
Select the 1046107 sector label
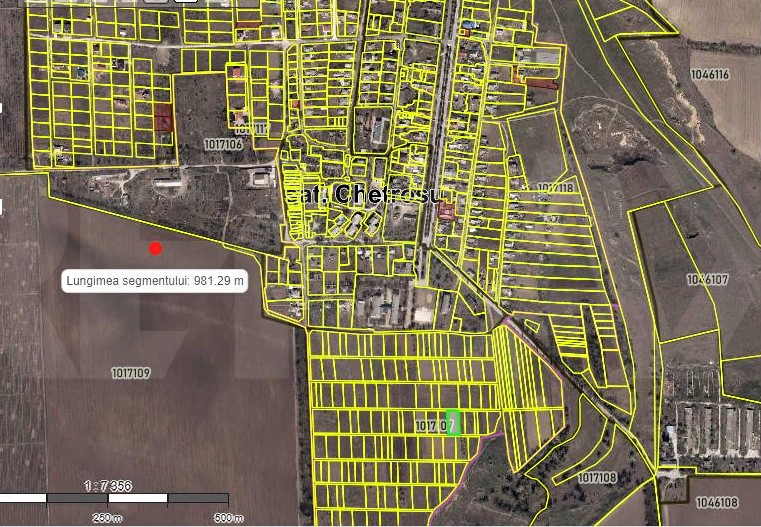[708, 280]
